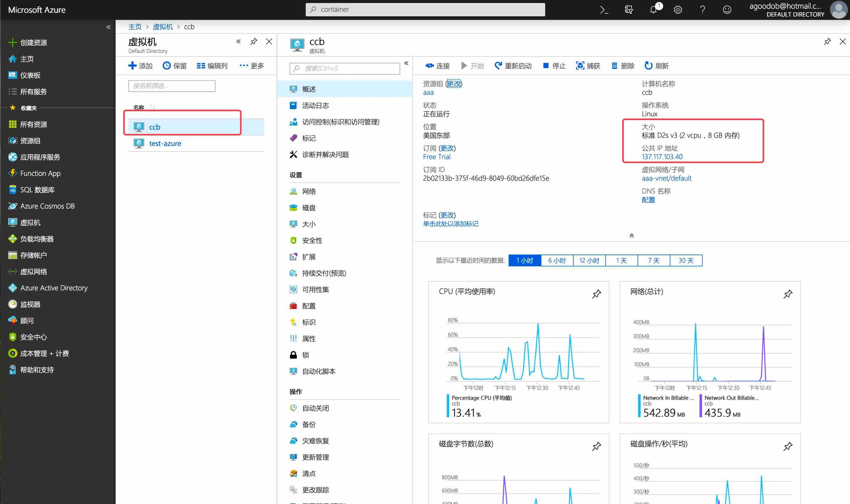Open portal settings gear icon
850x504 pixels.
[678, 9]
